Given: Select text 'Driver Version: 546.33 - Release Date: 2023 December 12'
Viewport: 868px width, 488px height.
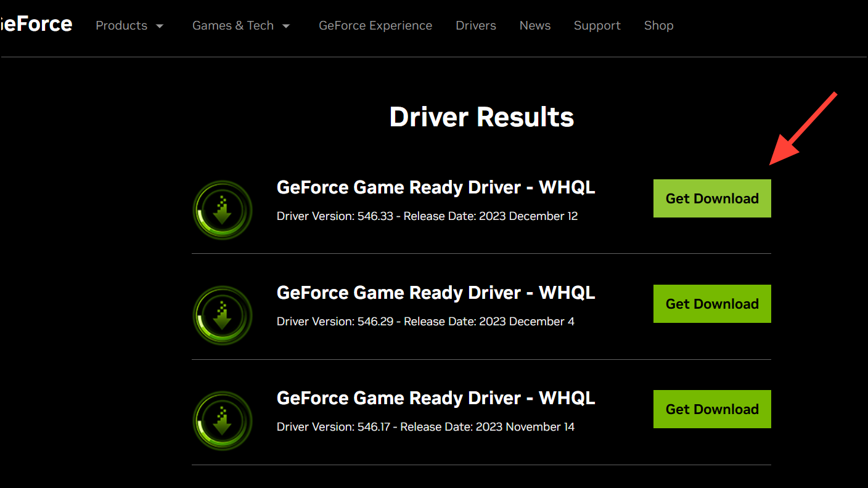Looking at the screenshot, I should tap(427, 216).
